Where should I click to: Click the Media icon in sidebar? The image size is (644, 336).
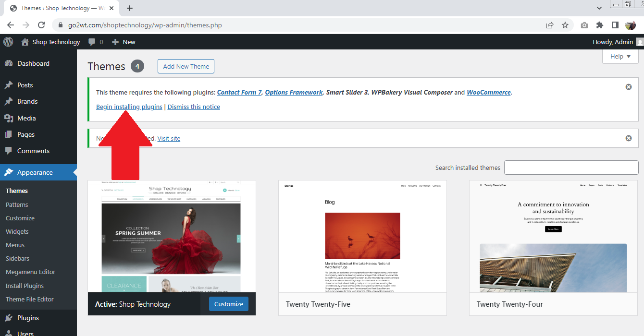pyautogui.click(x=8, y=118)
